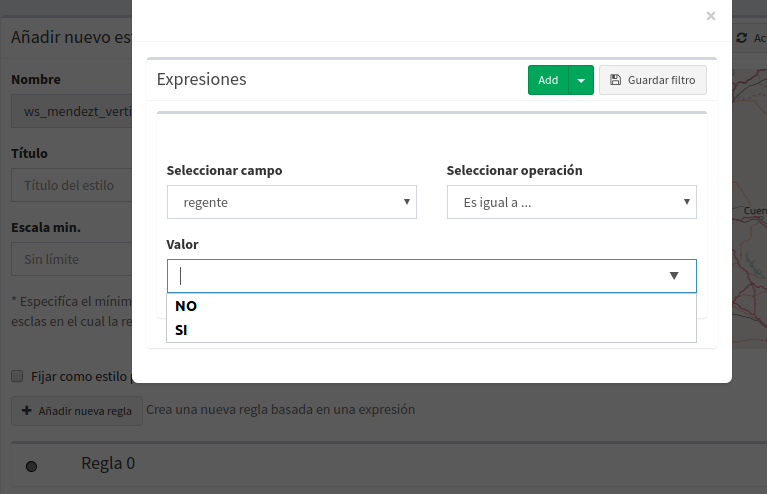Select NO from the Valor list
Image resolution: width=767 pixels, height=494 pixels.
(x=186, y=307)
